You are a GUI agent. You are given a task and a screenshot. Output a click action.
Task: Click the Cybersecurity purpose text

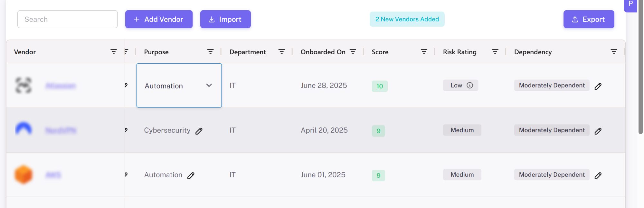167,130
